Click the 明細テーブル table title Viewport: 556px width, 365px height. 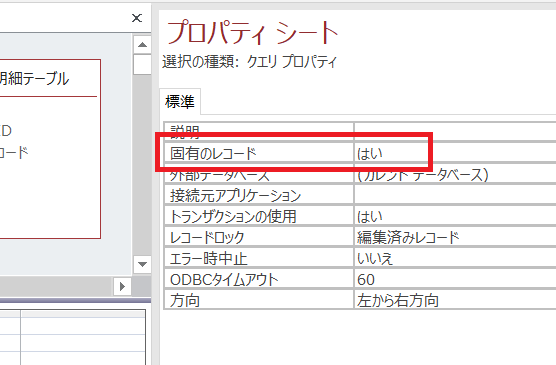click(34, 79)
